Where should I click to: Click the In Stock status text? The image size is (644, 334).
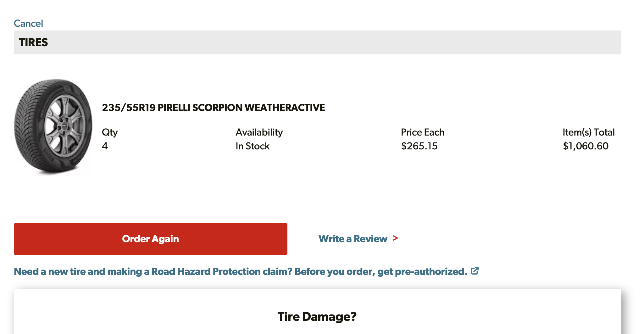click(253, 146)
